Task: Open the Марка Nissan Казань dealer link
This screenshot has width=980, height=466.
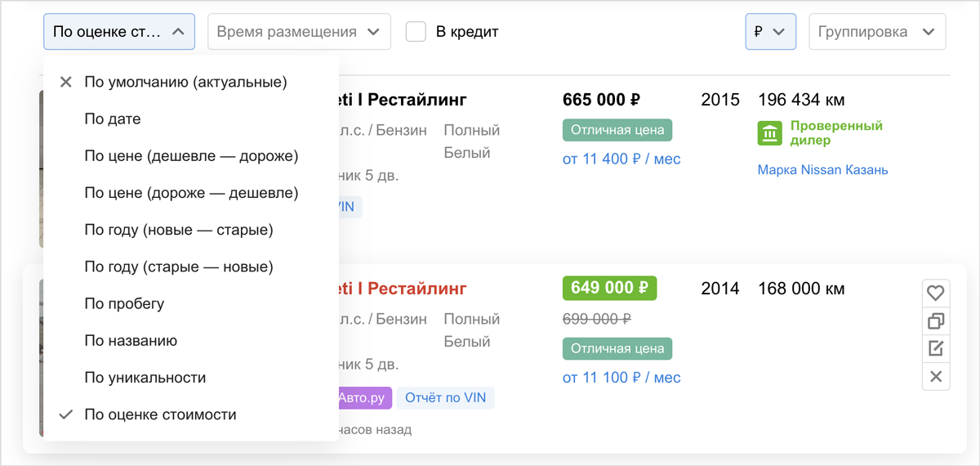Action: pos(822,170)
